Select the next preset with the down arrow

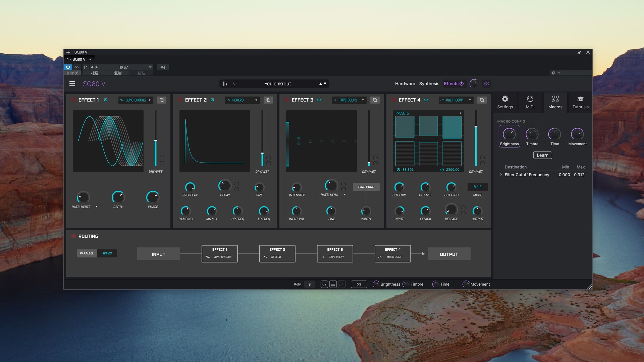tap(325, 83)
